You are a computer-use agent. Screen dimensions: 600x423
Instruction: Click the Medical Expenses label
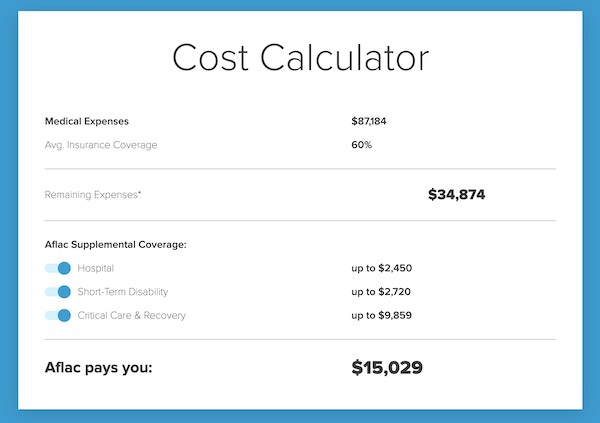(87, 121)
